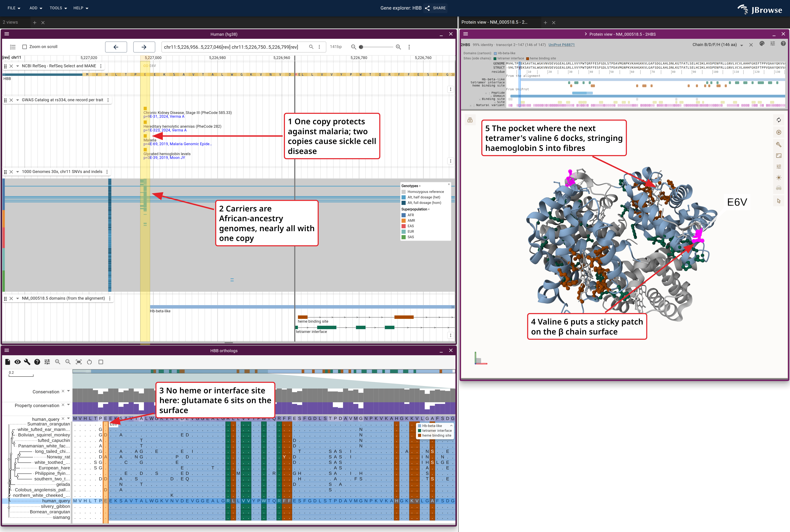Click the Malaria GWAS marker square
This screenshot has height=532, width=790.
pos(145,136)
